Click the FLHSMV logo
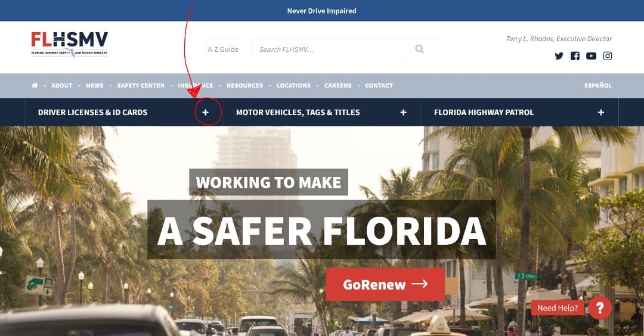The width and height of the screenshot is (644, 336). click(69, 44)
